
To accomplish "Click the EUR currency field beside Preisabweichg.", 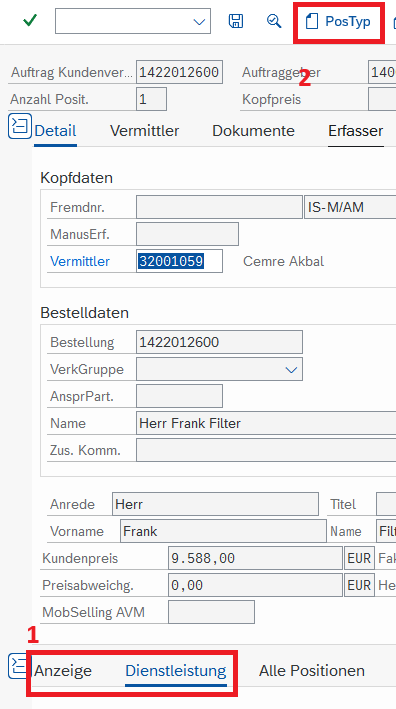I will click(359, 586).
